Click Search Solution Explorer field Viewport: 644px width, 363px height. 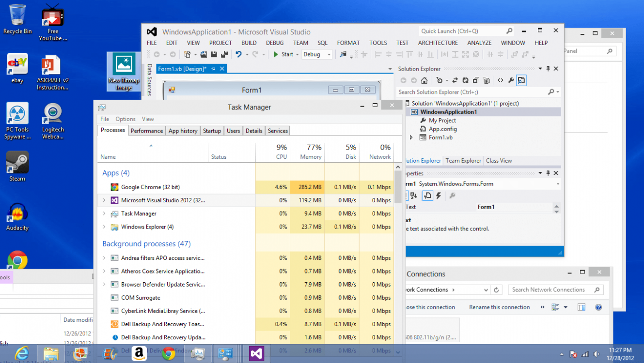(x=479, y=92)
